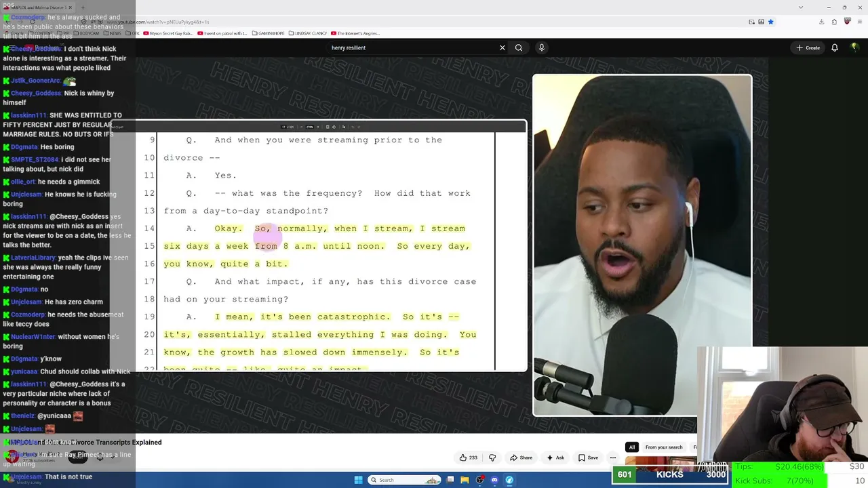
Task: Open the 'LINDSAY CLANCY' bookmarks folder
Action: click(x=309, y=33)
